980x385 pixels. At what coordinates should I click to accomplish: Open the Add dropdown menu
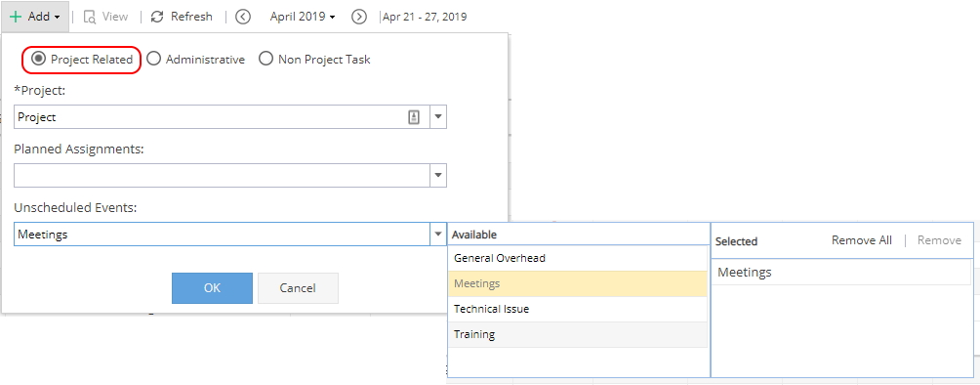(35, 17)
